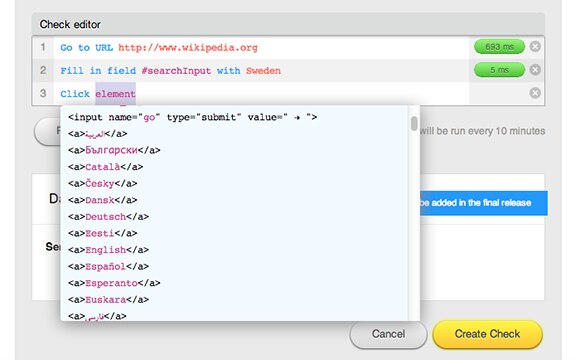Remove step 1 with its X icon
The height and width of the screenshot is (360, 580).
point(535,47)
